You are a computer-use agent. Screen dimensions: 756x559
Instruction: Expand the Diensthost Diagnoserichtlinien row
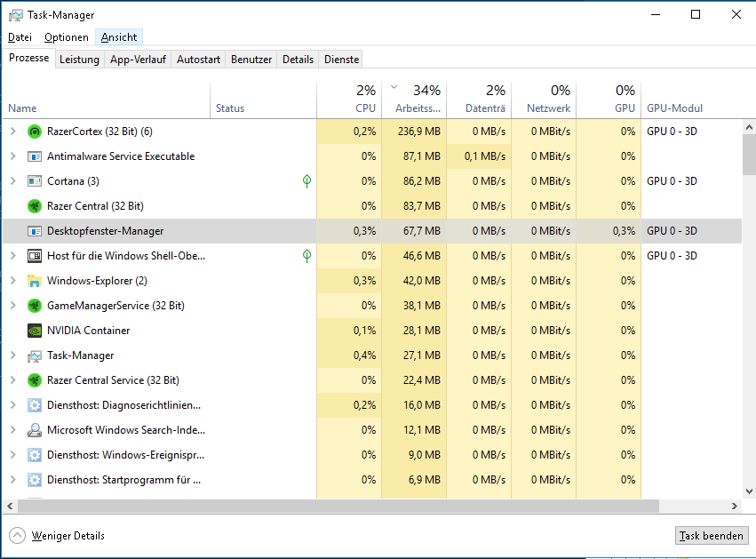13,405
